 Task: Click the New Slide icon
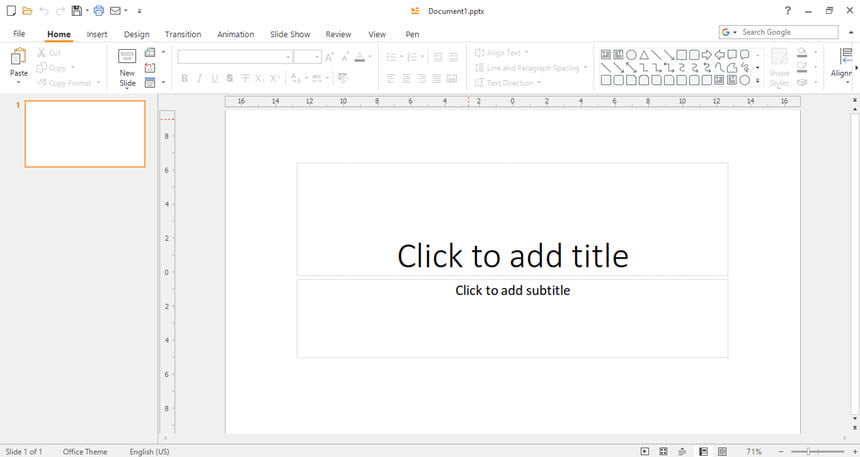point(127,56)
